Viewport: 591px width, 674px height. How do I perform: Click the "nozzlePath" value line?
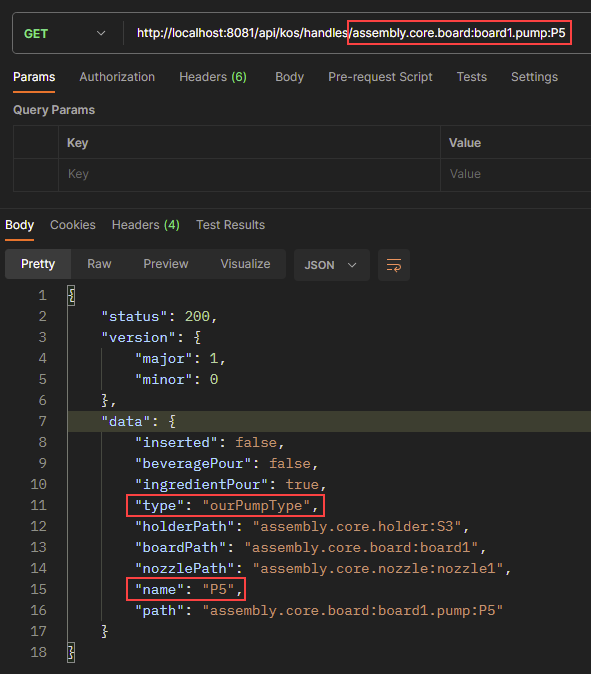point(323,569)
